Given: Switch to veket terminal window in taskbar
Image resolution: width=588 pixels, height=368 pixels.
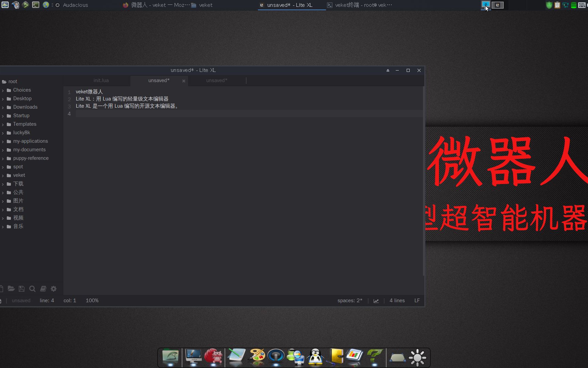Looking at the screenshot, I should click(x=359, y=5).
